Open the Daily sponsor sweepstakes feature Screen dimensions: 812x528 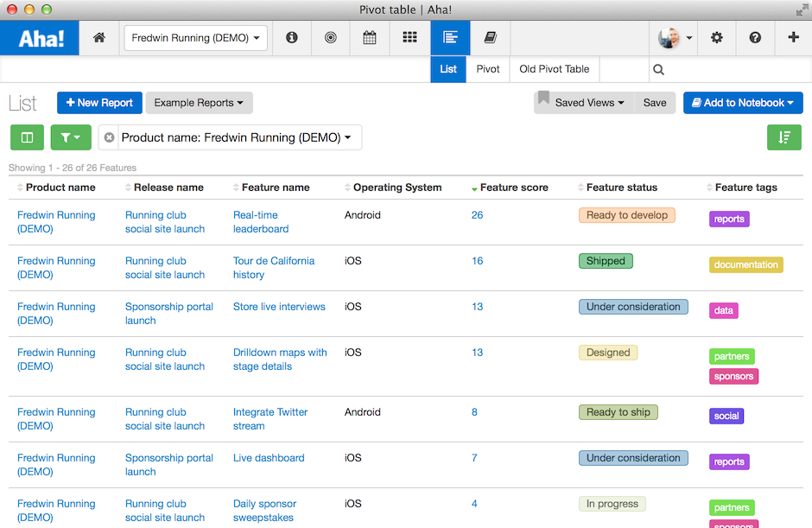coord(264,511)
